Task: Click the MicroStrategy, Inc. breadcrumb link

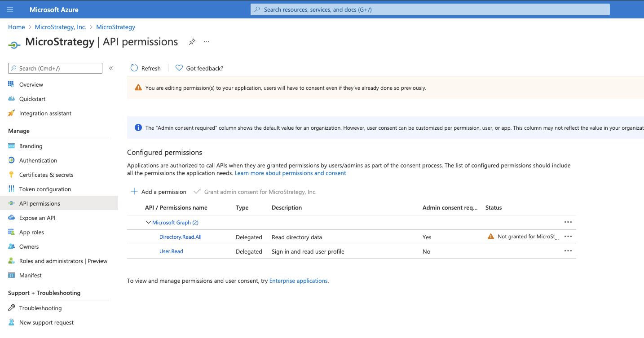Action: pyautogui.click(x=61, y=27)
